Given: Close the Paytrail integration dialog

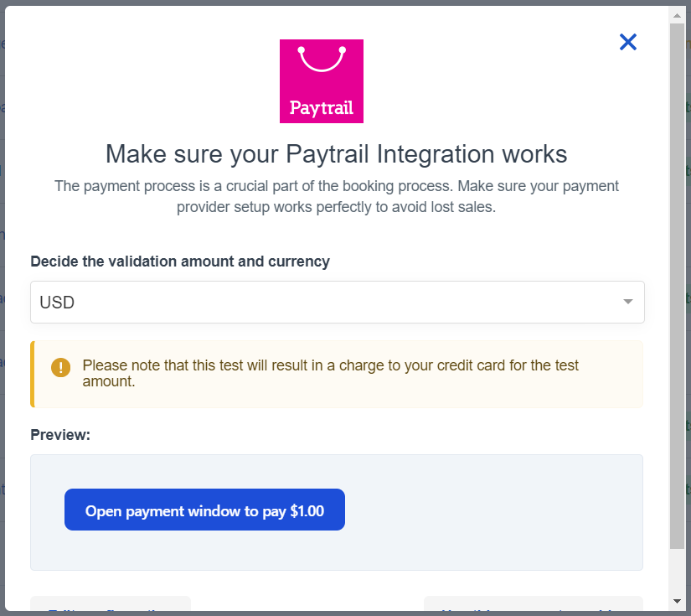Looking at the screenshot, I should (628, 42).
